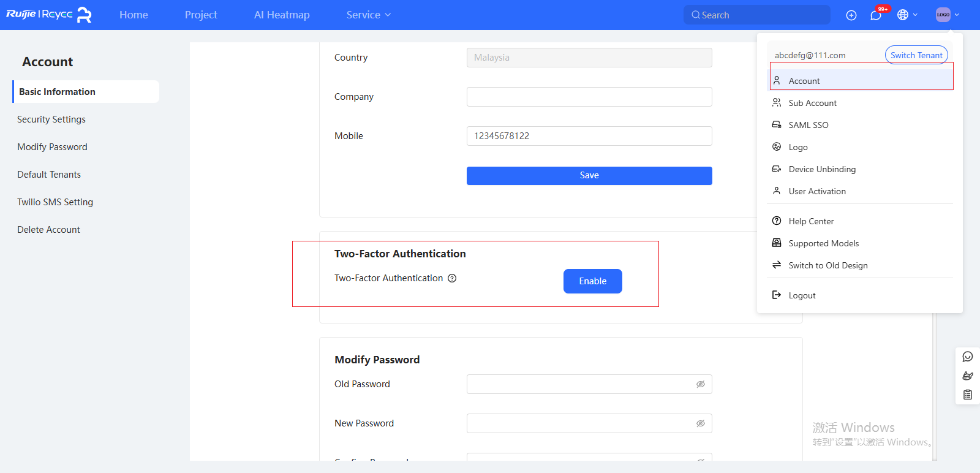Expand the Service dropdown menu
Screen dimensions: 980x473
coord(368,15)
